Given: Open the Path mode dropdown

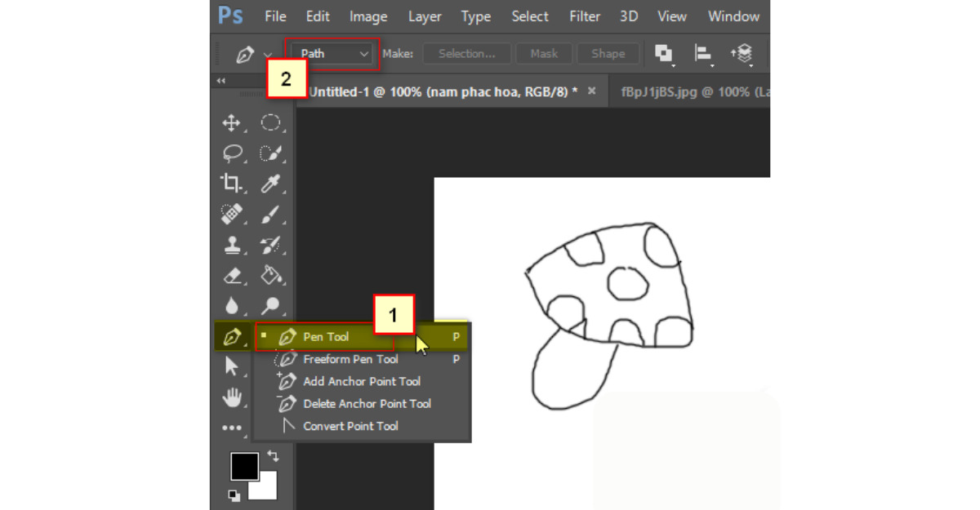Looking at the screenshot, I should point(332,54).
